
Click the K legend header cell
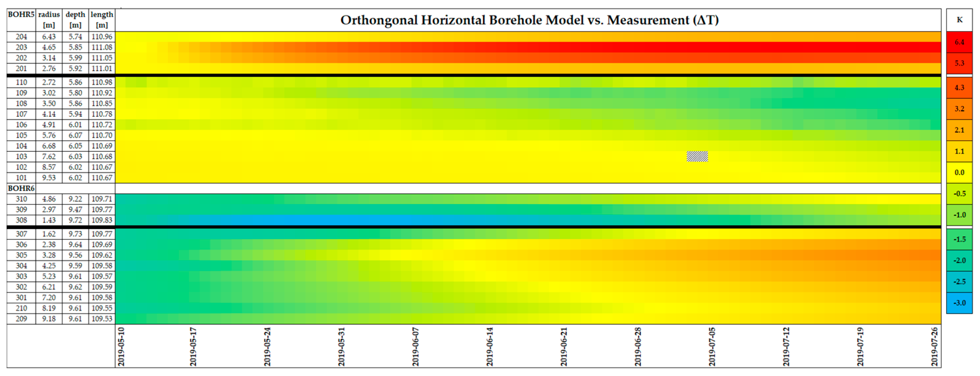(959, 20)
